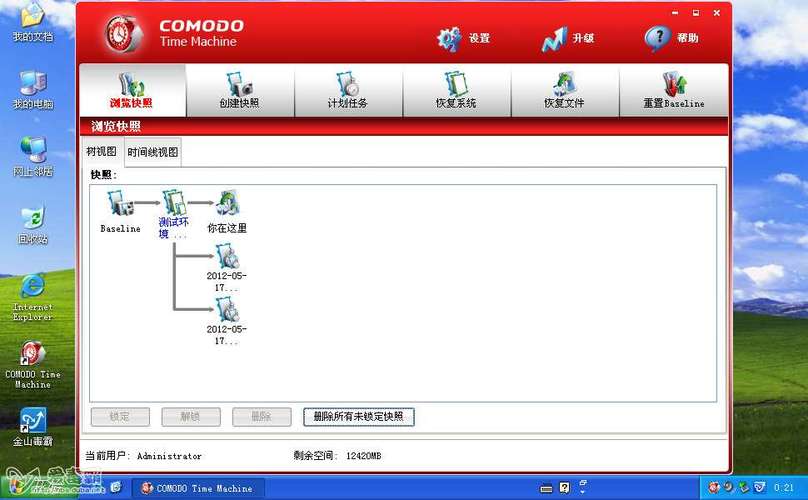Open the 恢复文件 (restore files) tab

(565, 90)
